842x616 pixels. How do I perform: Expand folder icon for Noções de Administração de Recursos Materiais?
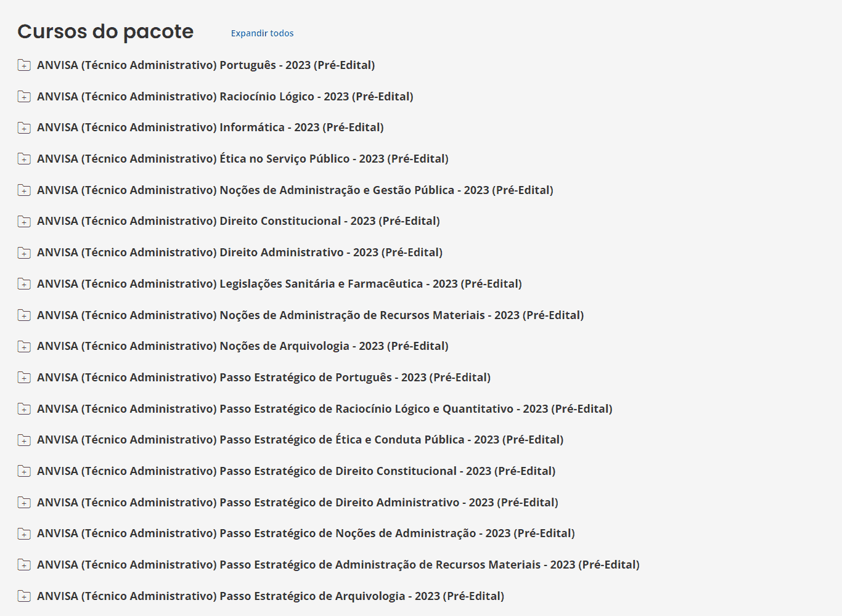(24, 315)
